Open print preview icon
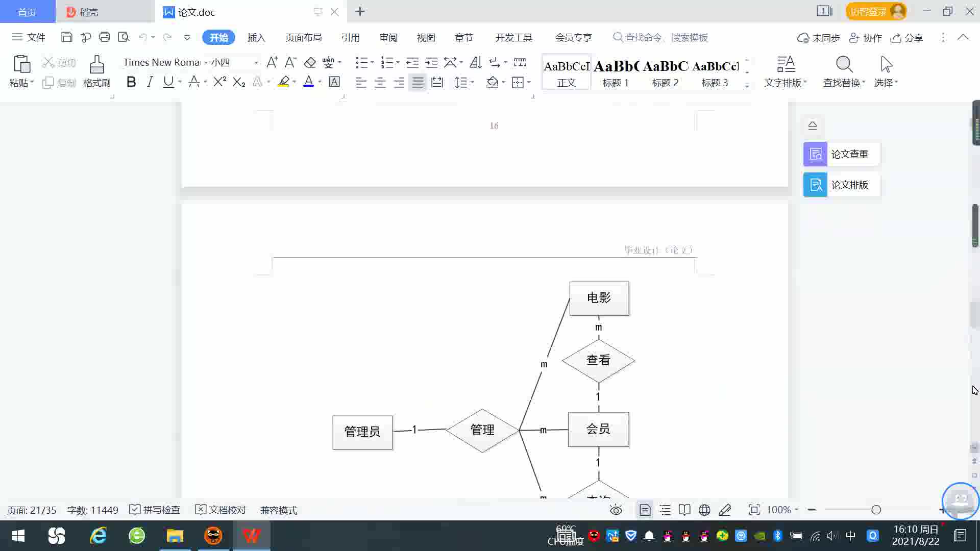The height and width of the screenshot is (551, 980). pyautogui.click(x=124, y=37)
